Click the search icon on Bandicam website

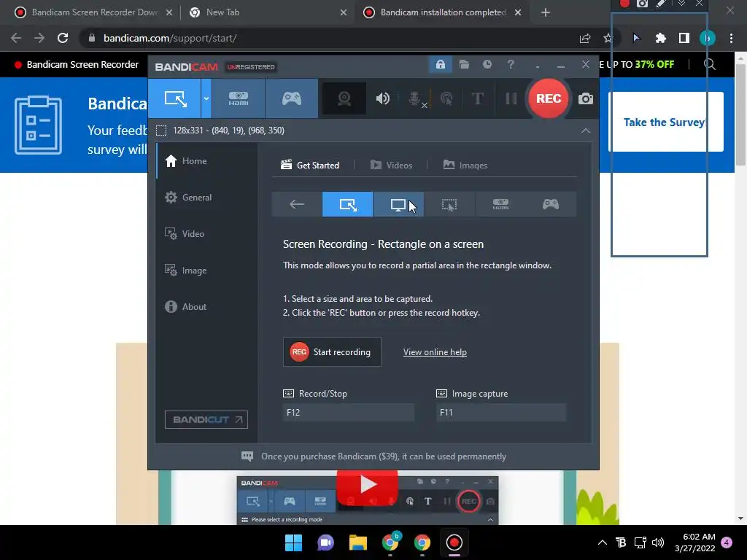click(709, 64)
